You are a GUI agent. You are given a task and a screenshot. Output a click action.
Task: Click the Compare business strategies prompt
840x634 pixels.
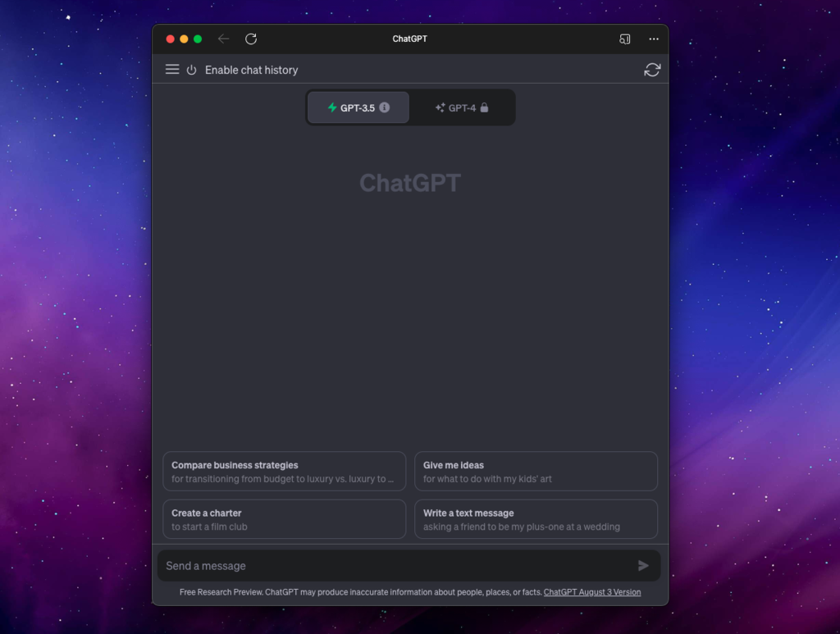click(284, 471)
